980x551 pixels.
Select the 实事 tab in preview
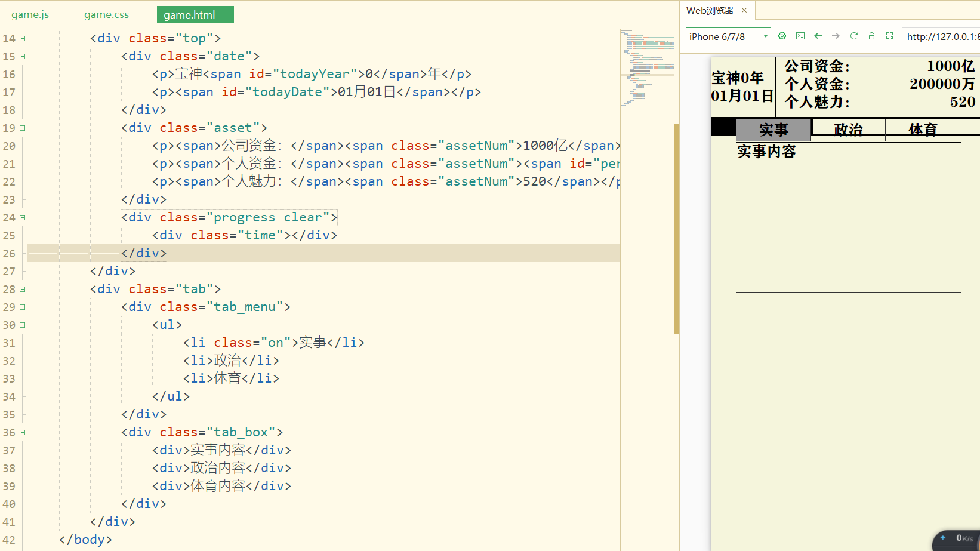(x=773, y=130)
